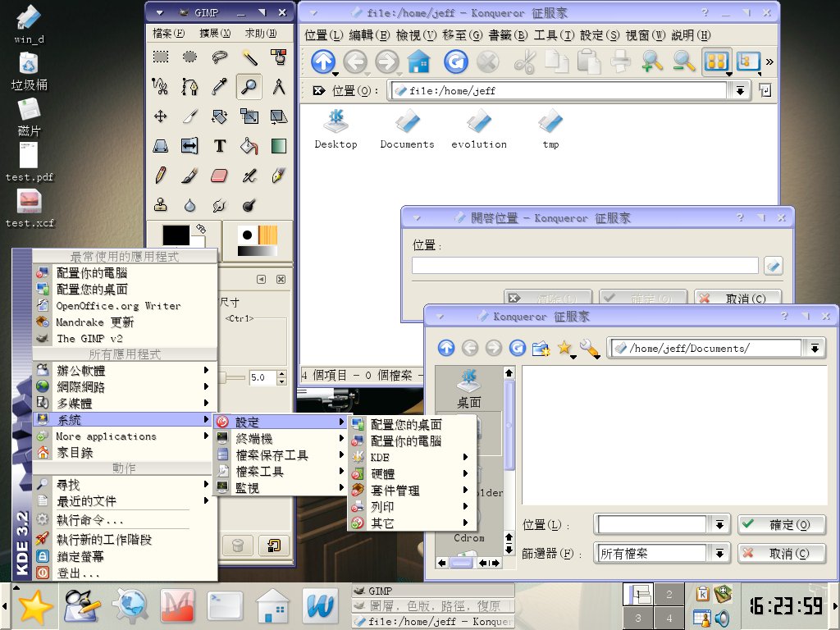Select the GIMP fuzzy select wand tool

[x=249, y=57]
